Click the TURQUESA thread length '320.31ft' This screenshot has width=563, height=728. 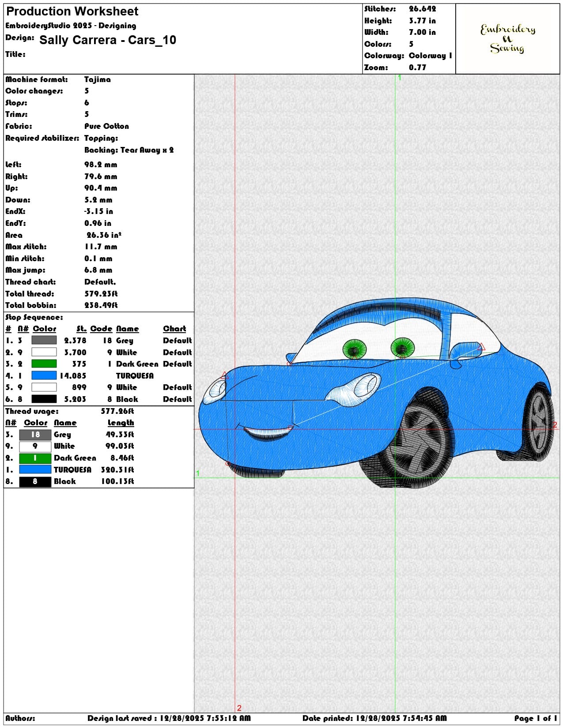117,470
